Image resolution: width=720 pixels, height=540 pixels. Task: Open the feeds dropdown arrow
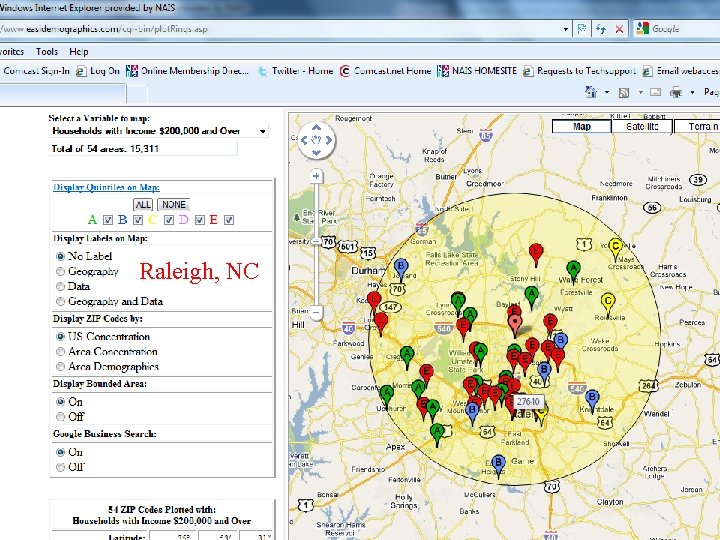point(640,92)
